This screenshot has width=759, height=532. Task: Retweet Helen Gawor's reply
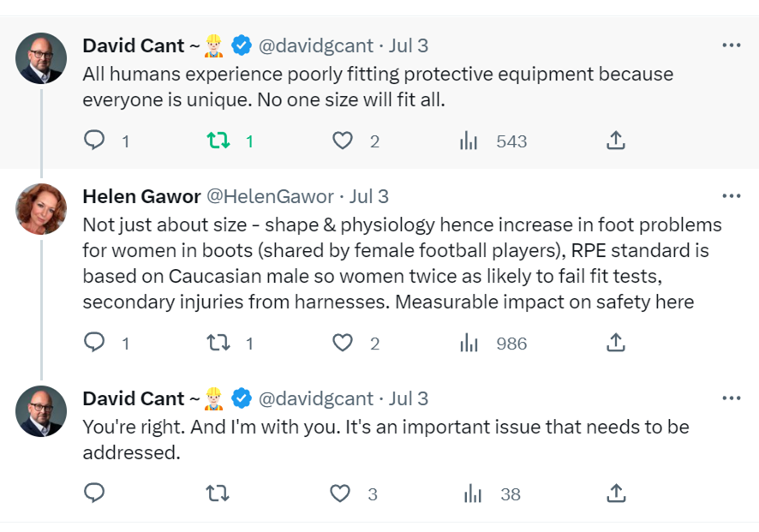pos(219,343)
